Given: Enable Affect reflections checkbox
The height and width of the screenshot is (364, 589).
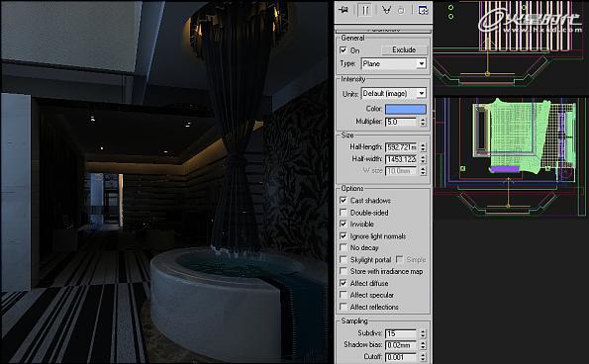Looking at the screenshot, I should (x=344, y=307).
